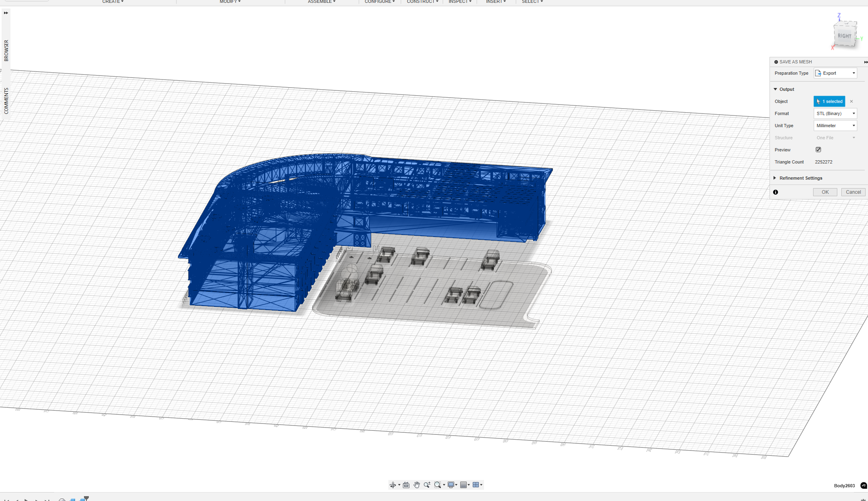
Task: Open the MODIFY menu
Action: pyautogui.click(x=230, y=2)
